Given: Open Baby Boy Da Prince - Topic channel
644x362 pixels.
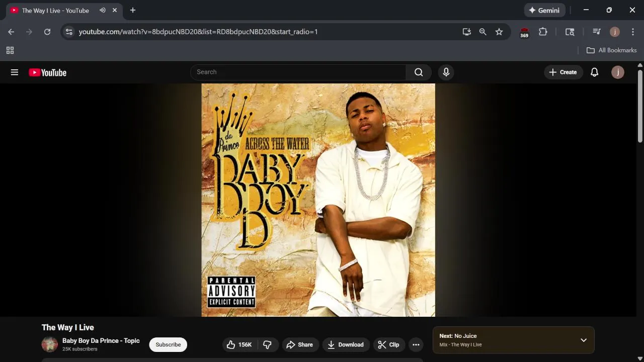Looking at the screenshot, I should 101,341.
